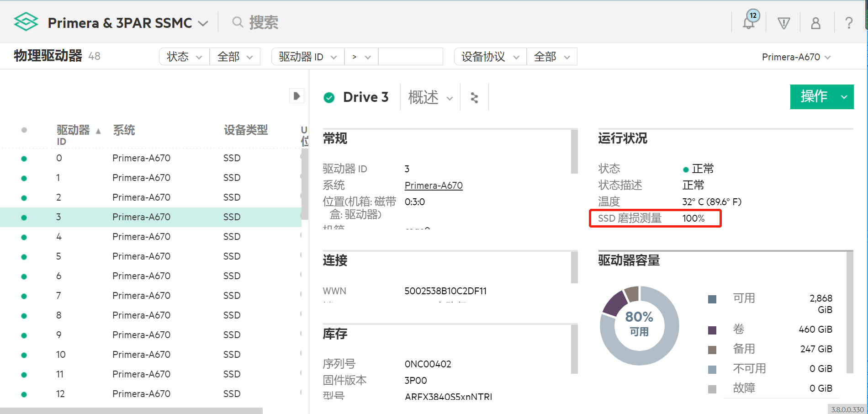Click the filter funnel icon

click(x=783, y=23)
